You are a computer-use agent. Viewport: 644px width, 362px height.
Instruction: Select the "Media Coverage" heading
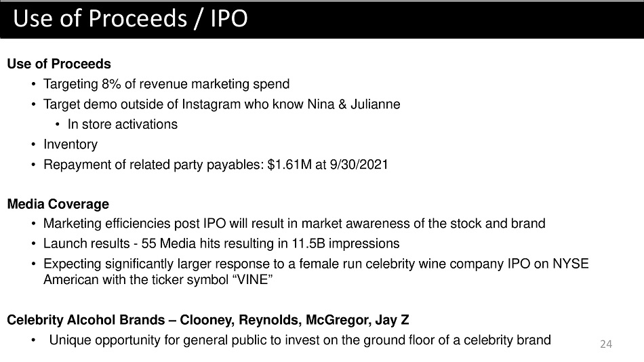pos(58,204)
